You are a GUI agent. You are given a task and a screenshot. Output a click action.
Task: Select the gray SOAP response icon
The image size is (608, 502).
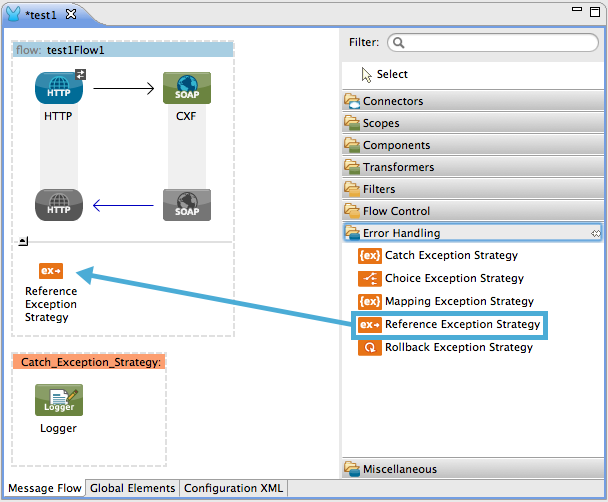point(187,204)
